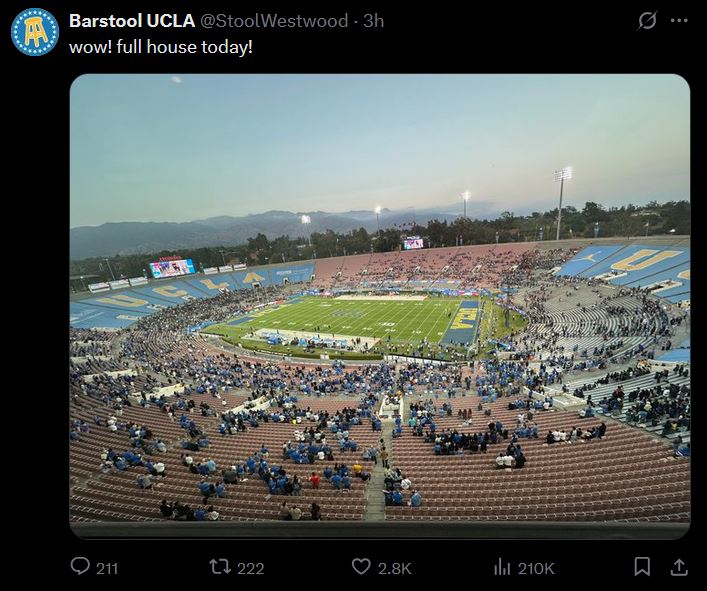Click the "wow! full house today!" text

tap(161, 47)
